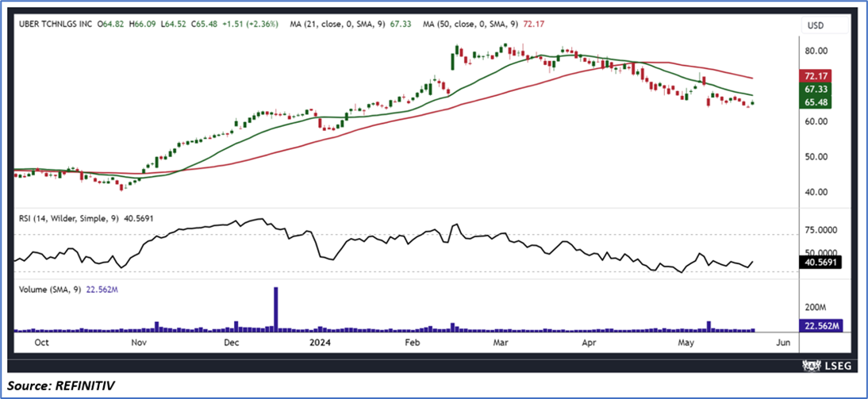The width and height of the screenshot is (868, 399).
Task: Click the Source: REFINITIV caption
Action: 60,386
